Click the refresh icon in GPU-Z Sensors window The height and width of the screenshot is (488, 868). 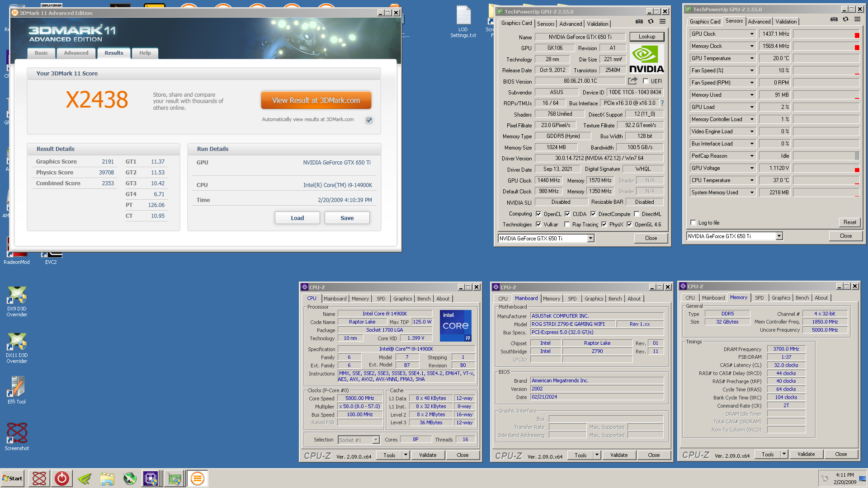pos(845,19)
